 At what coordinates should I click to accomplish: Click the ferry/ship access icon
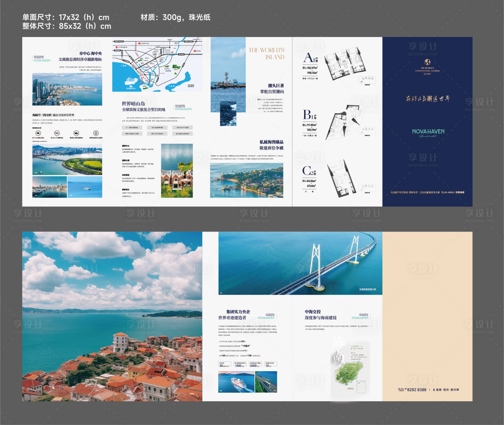click(76, 133)
